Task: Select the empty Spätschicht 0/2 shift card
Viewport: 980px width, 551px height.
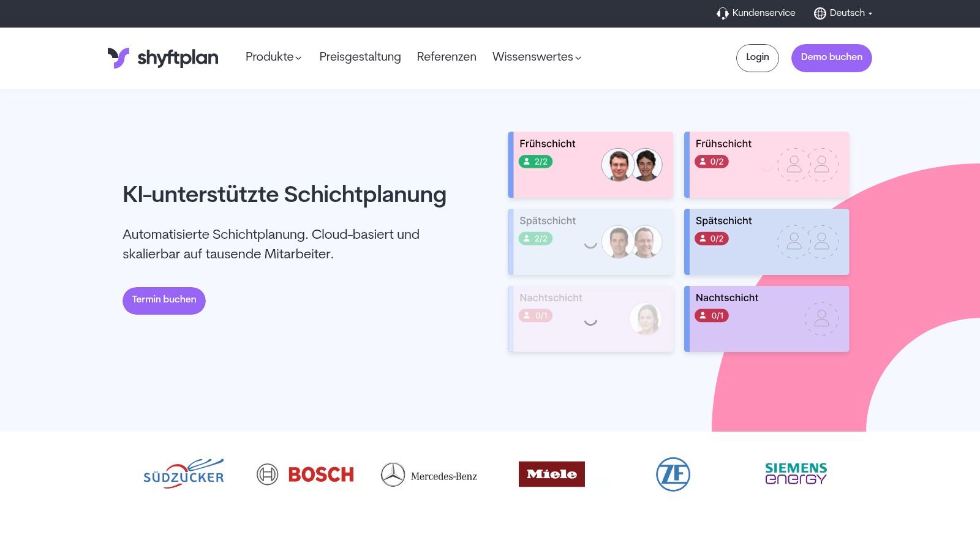Action: coord(766,242)
